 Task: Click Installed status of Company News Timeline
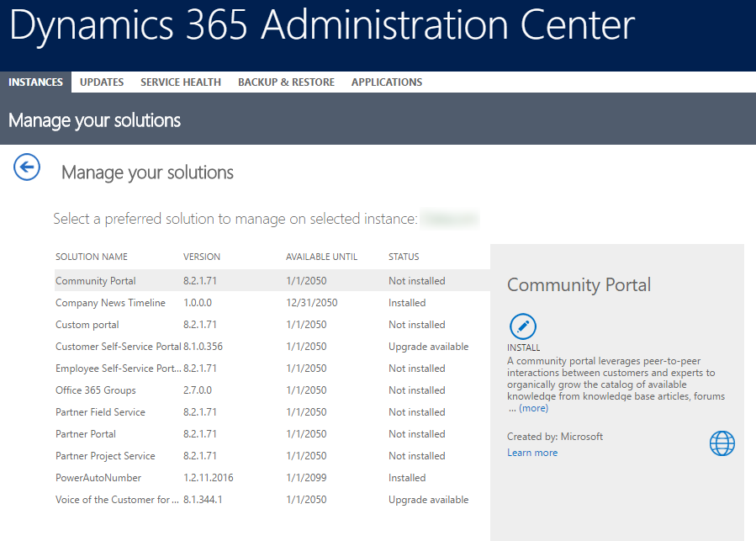(407, 303)
